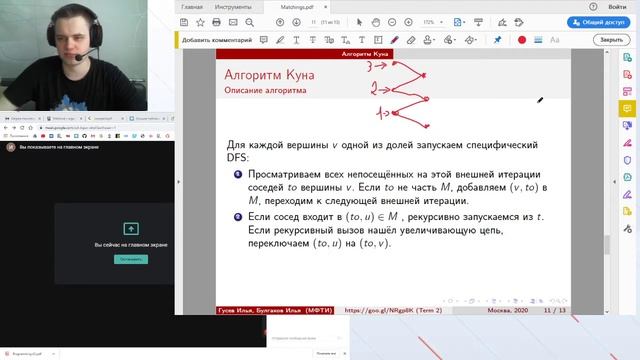The height and width of the screenshot is (360, 640).
Task: Close the Matchings.pdf tab
Action: (325, 7)
